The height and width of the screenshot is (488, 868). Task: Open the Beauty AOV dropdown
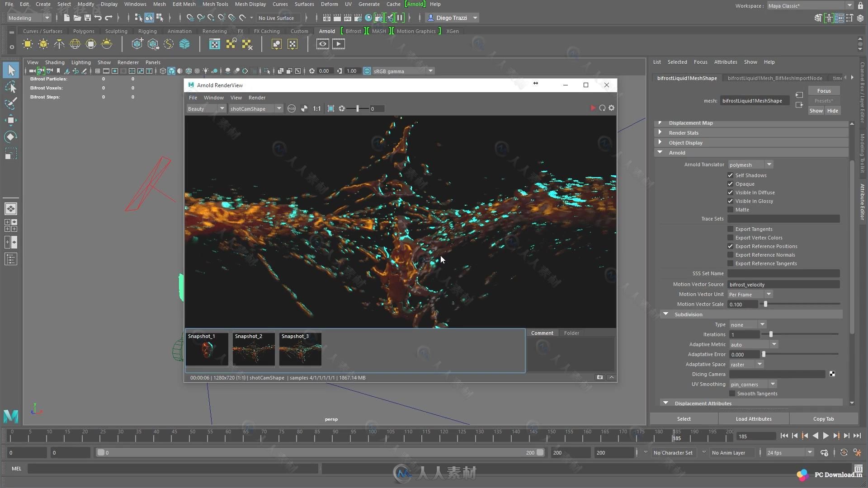click(206, 108)
